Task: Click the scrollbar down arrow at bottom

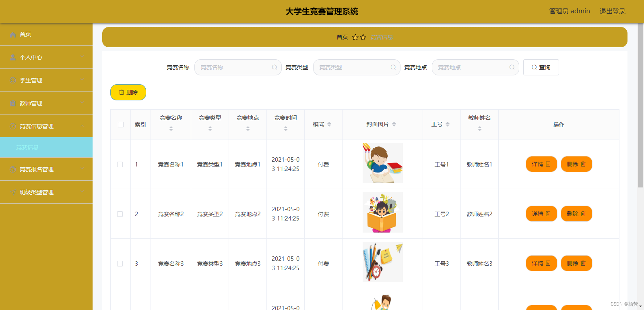Action: [641, 307]
